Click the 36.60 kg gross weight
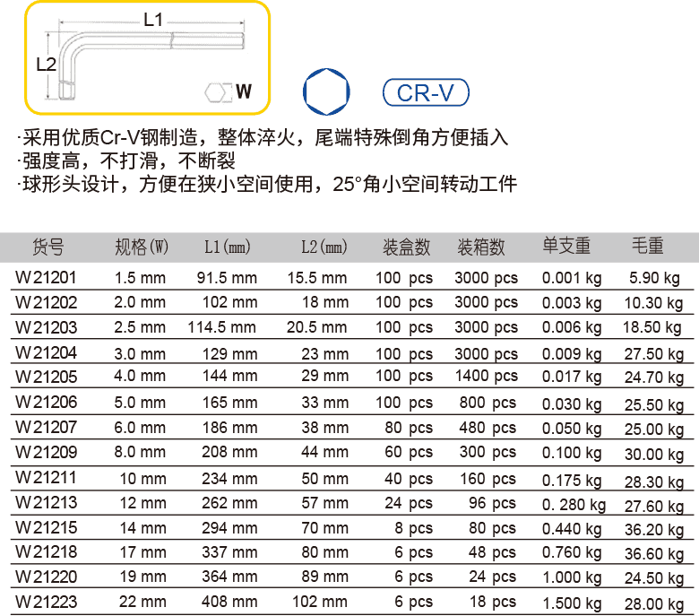 pyautogui.click(x=654, y=553)
